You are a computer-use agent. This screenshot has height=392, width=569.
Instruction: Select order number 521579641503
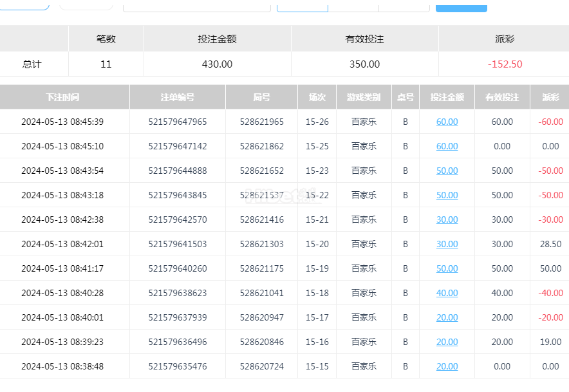178,244
